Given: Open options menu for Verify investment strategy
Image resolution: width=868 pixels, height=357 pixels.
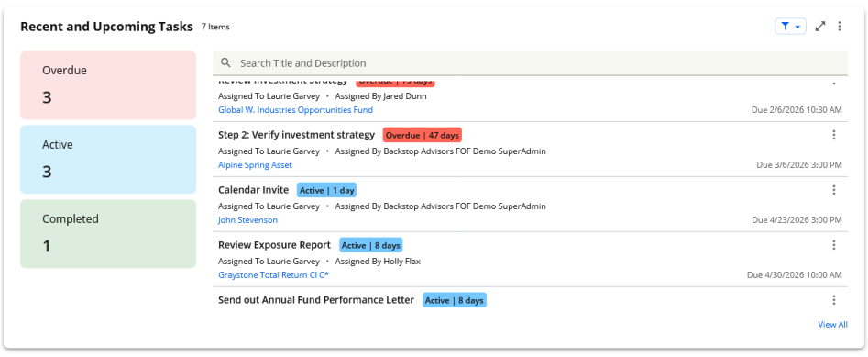Looking at the screenshot, I should [834, 135].
